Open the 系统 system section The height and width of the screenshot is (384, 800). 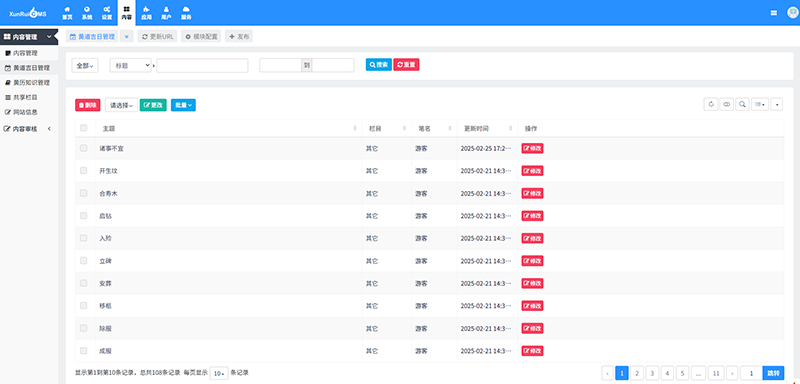[87, 13]
